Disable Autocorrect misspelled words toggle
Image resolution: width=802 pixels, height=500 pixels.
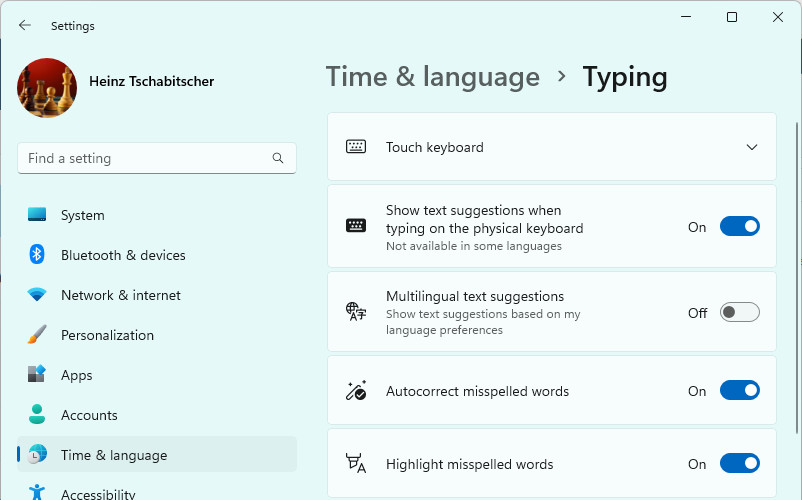click(740, 391)
